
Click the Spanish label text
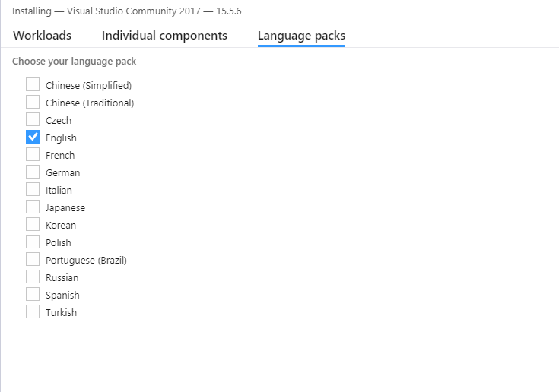62,296
